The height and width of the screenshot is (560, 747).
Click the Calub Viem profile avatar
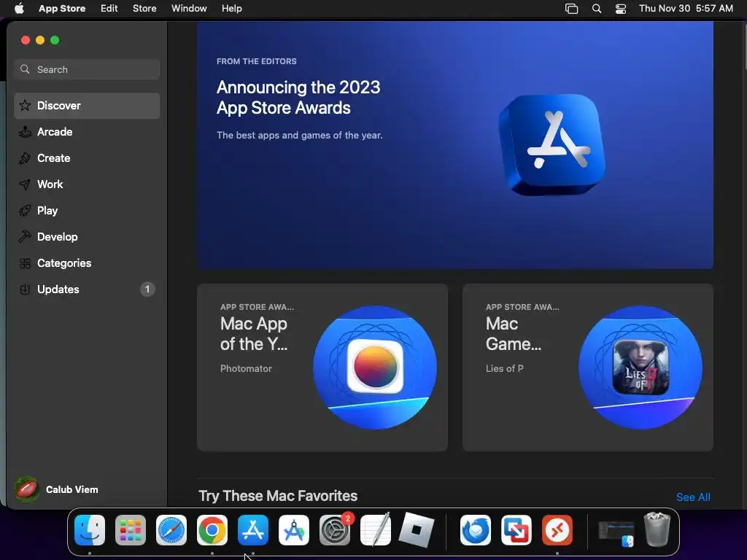coord(27,489)
